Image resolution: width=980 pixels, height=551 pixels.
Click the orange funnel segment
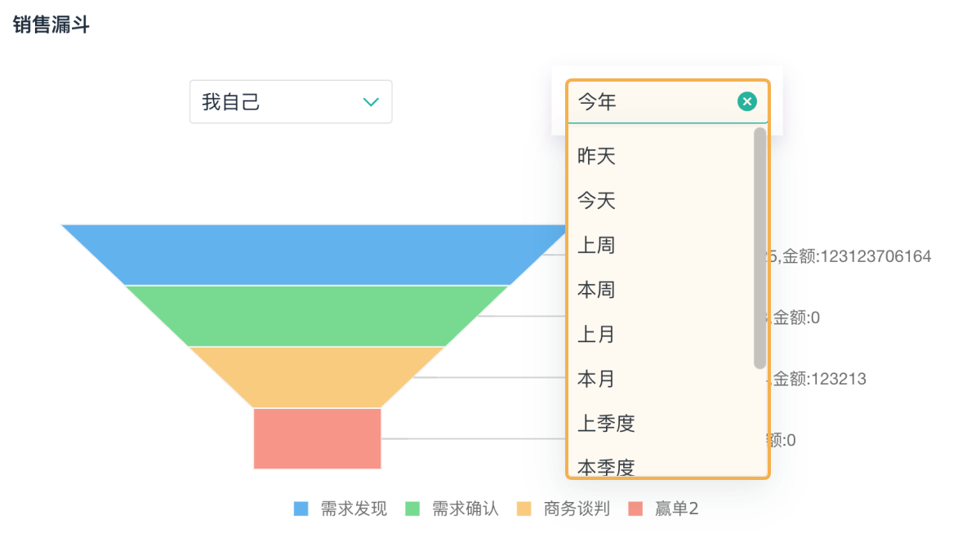click(x=317, y=376)
